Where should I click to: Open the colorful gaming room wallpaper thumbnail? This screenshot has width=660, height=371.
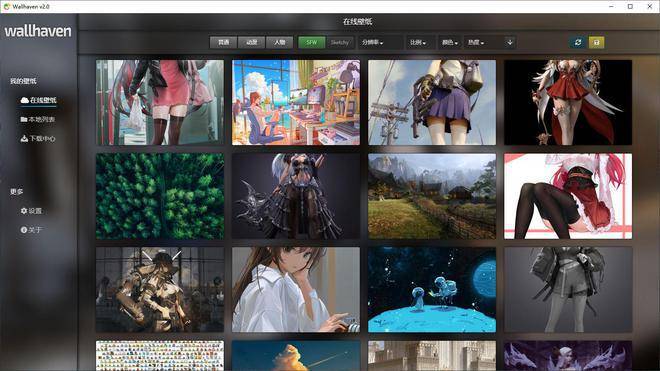[296, 102]
